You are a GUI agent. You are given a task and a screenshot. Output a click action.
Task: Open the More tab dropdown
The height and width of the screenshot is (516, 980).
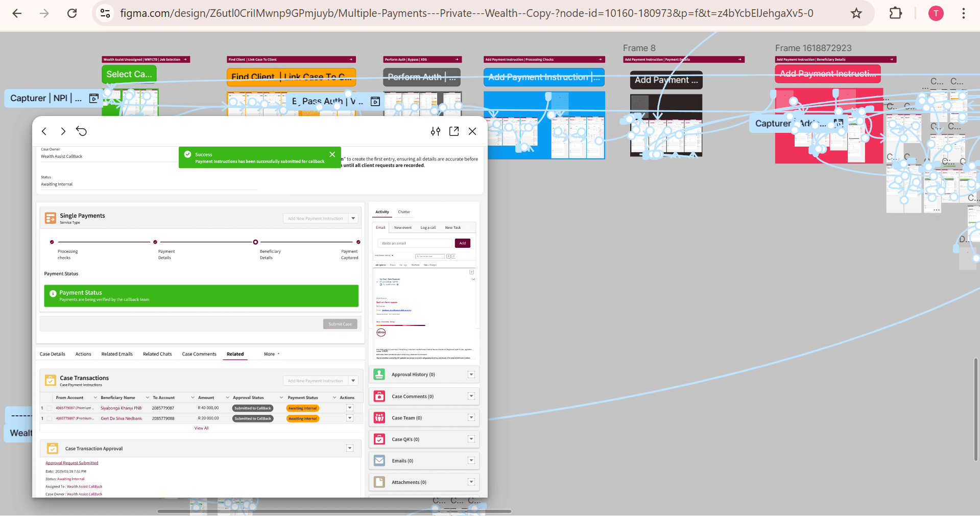click(x=272, y=354)
